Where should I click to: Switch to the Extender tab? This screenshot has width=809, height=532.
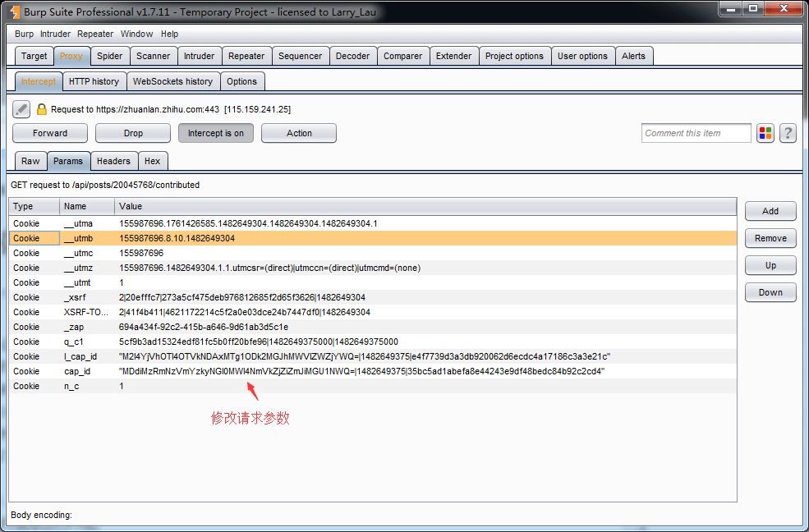point(454,56)
